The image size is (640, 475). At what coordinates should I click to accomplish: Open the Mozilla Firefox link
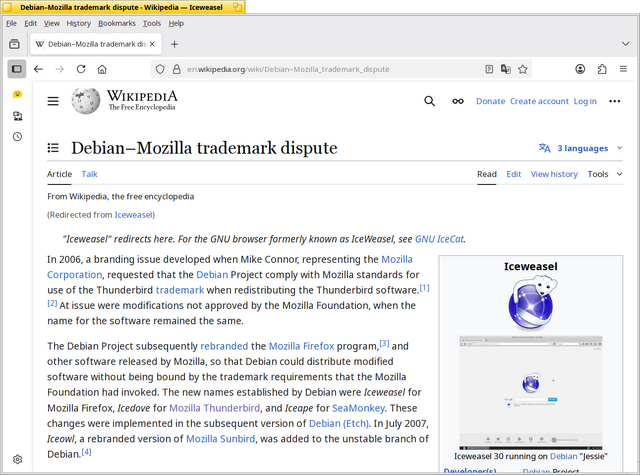tap(301, 346)
